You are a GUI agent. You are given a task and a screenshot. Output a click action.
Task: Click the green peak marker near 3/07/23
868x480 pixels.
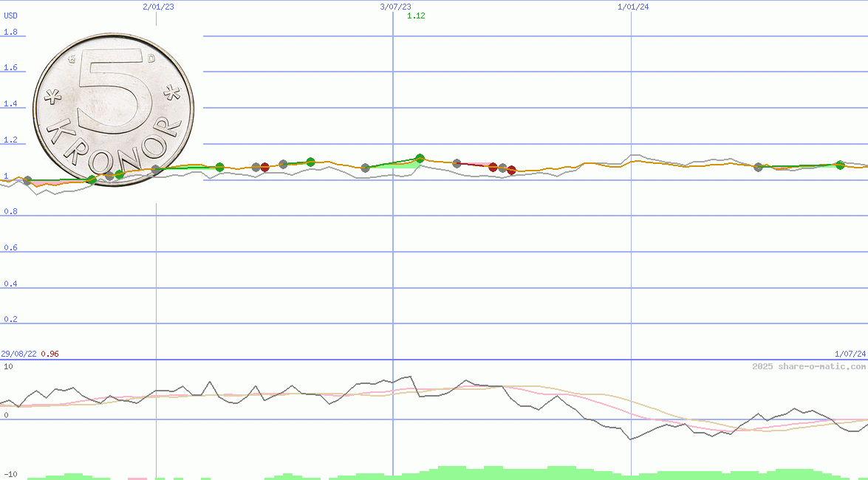click(420, 158)
